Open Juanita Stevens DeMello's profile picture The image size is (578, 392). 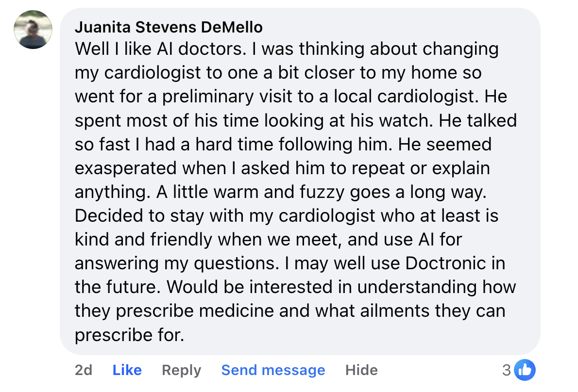click(x=33, y=30)
